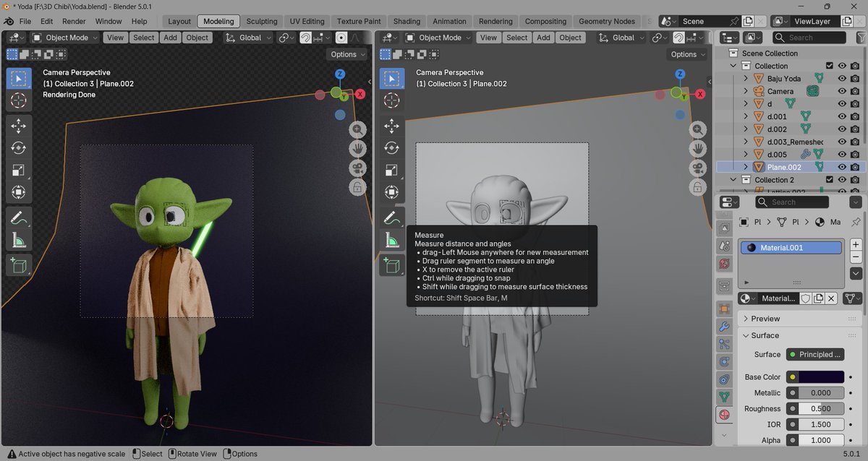Open the File menu
This screenshot has width=868, height=461.
coord(25,22)
